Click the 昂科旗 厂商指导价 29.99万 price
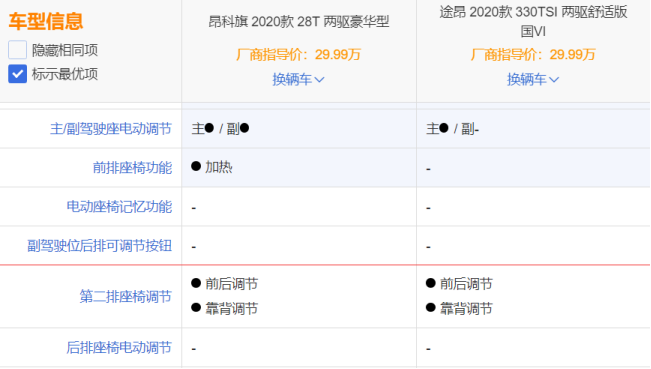This screenshot has height=369, width=651. click(299, 54)
